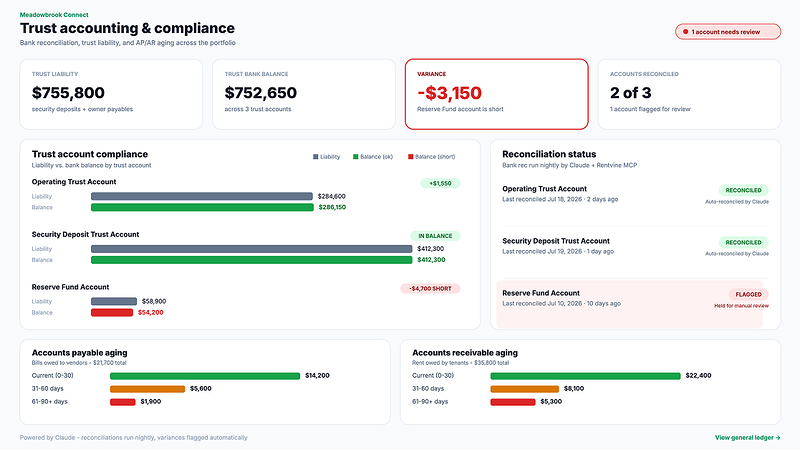
Task: Open the flagged Reserve Fund Account row
Action: pyautogui.click(x=630, y=304)
